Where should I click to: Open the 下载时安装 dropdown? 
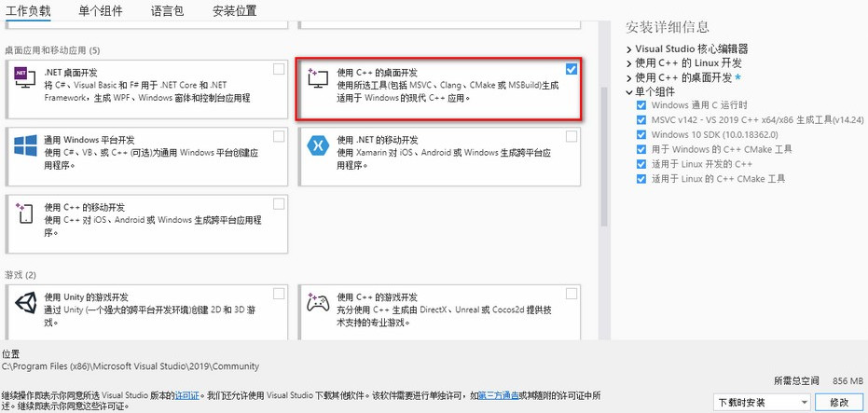point(754,403)
